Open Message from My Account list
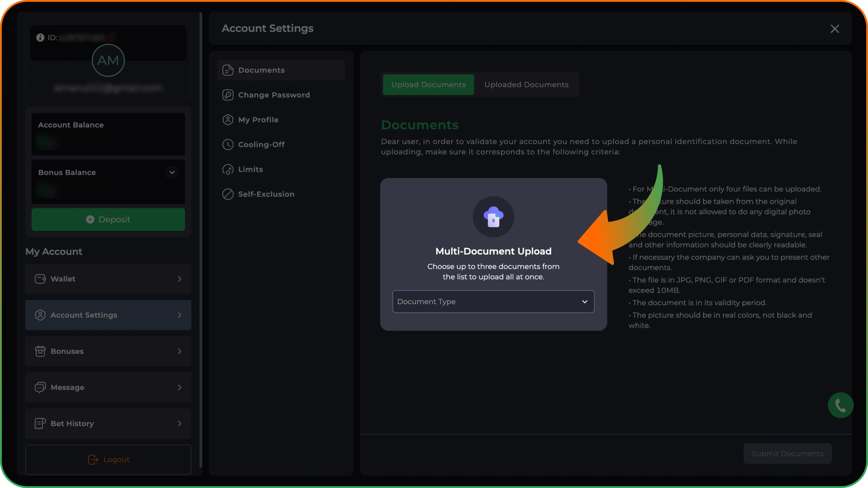868x488 pixels. (108, 387)
